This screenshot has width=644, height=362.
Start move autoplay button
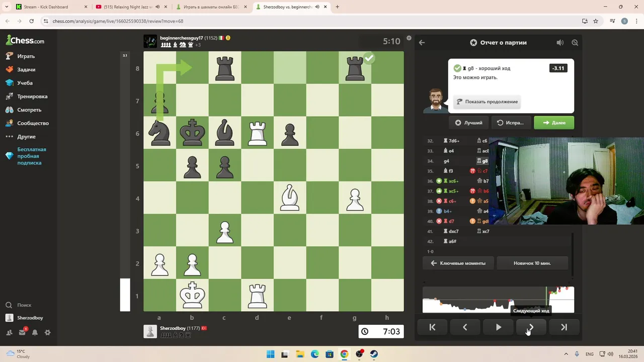[x=498, y=327]
